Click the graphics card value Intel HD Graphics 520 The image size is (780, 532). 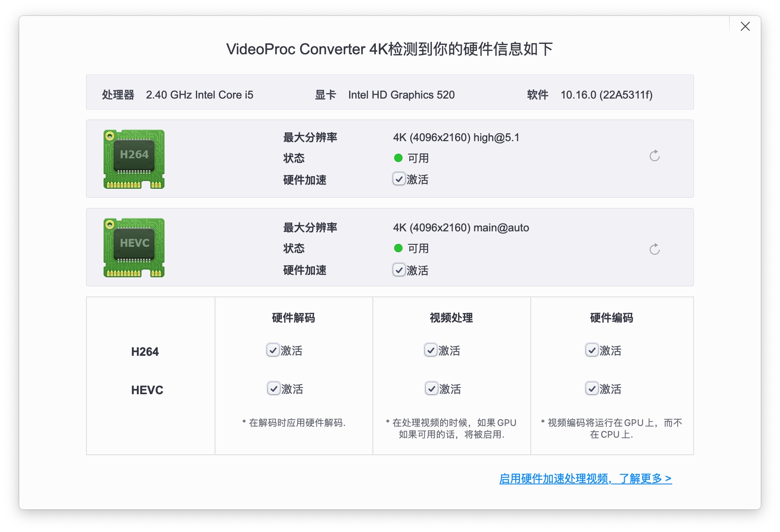(x=401, y=95)
